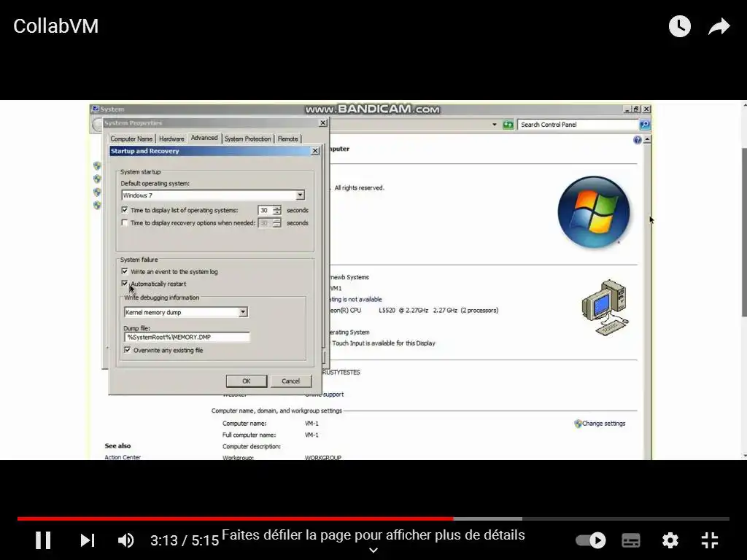Click the Change settings link
Screen dimensions: 747x560
[x=603, y=424]
